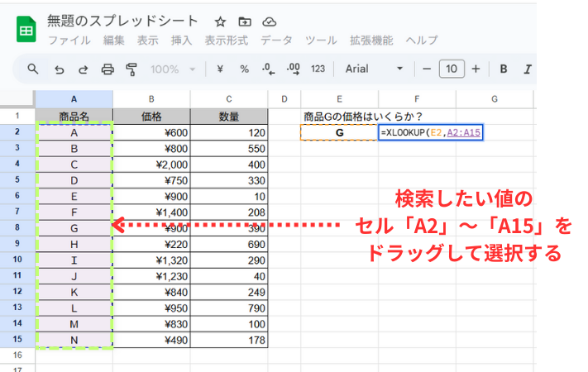
Task: Star the spreadsheet document
Action: tap(220, 21)
